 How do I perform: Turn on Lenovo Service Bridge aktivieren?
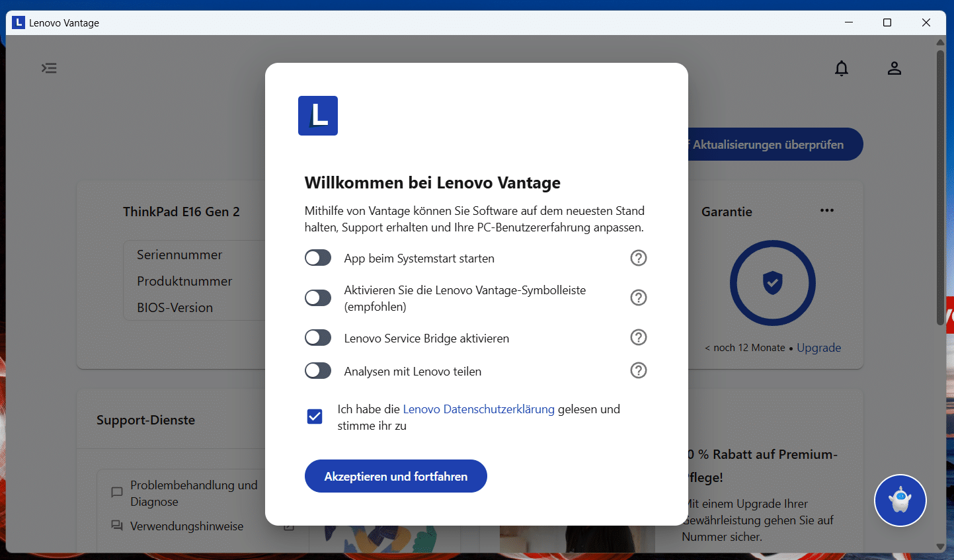click(318, 338)
